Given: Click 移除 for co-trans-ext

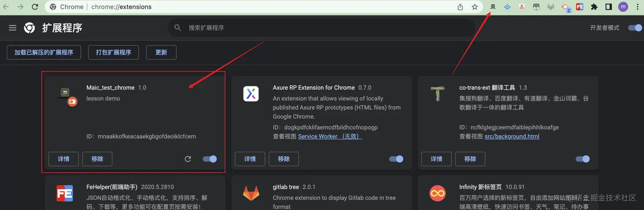Looking at the screenshot, I should (470, 159).
